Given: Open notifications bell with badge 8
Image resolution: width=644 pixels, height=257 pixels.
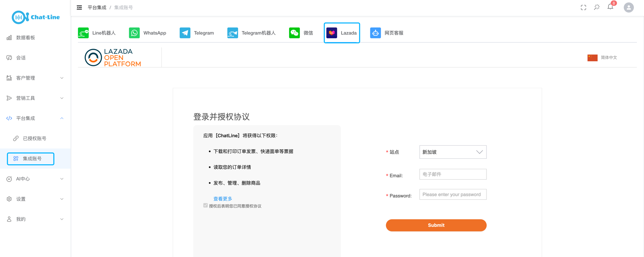Looking at the screenshot, I should pos(611,6).
